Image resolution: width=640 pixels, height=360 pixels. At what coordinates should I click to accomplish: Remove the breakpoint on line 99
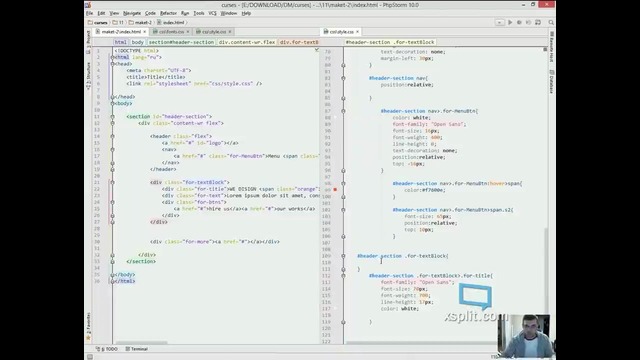click(x=335, y=189)
